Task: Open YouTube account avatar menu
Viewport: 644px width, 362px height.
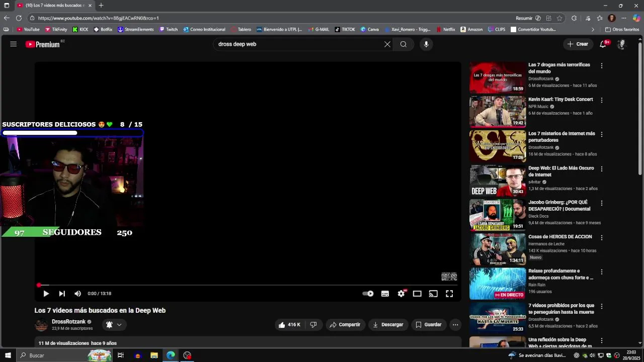Action: [x=621, y=44]
